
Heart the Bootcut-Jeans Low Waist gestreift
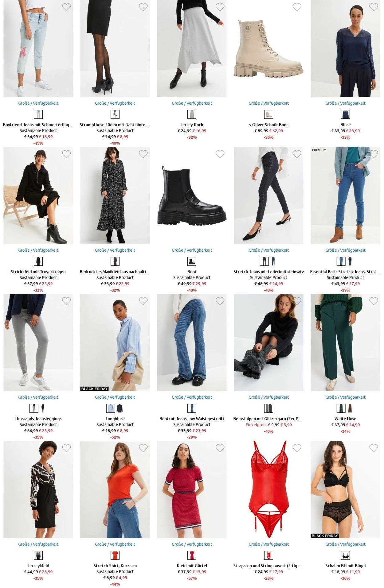tap(220, 301)
